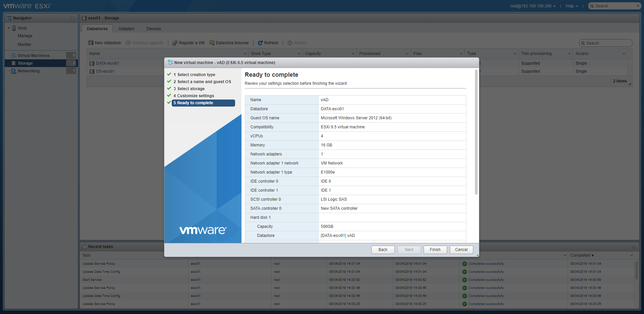Click the Register a VM icon

[x=175, y=43]
